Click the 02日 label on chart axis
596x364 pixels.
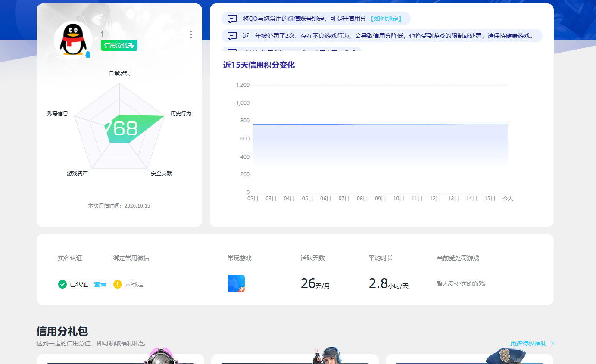point(253,199)
